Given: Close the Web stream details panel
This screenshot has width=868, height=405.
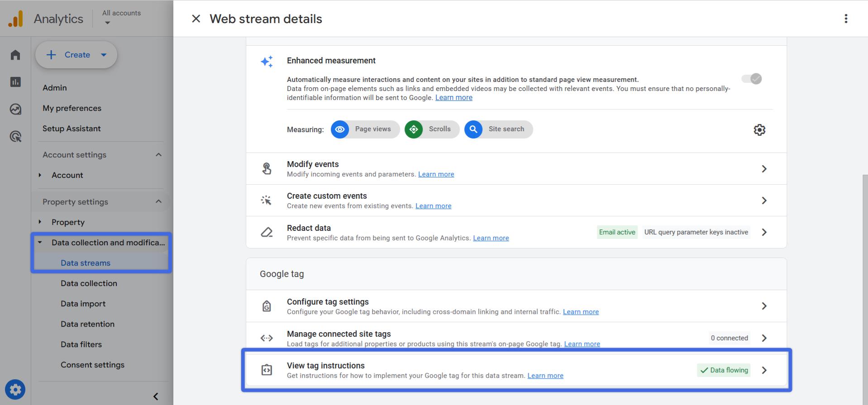Looking at the screenshot, I should [196, 19].
